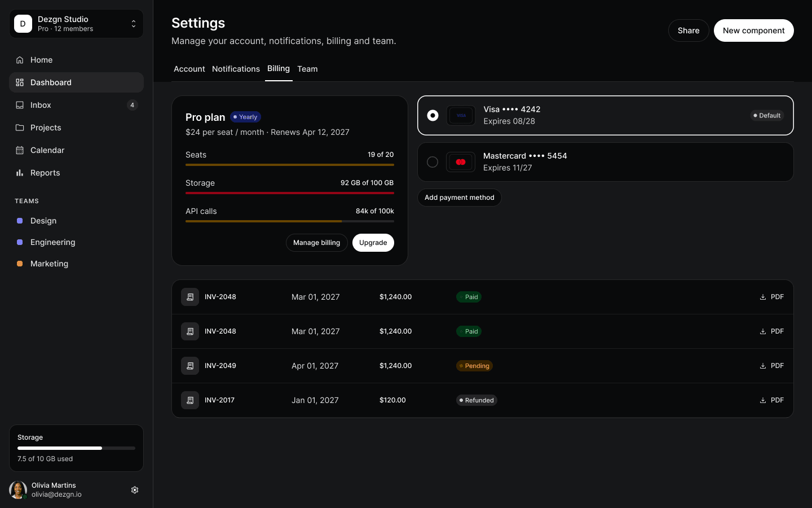Image resolution: width=812 pixels, height=508 pixels.
Task: Create a New component
Action: tap(753, 30)
